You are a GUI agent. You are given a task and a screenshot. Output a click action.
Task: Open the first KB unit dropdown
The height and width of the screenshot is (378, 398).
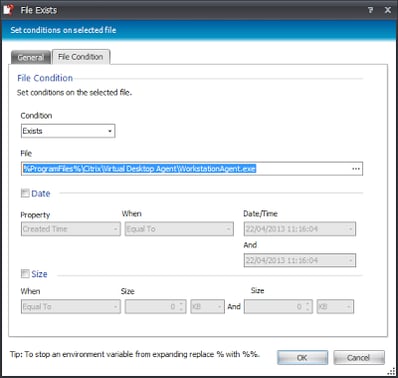click(207, 307)
